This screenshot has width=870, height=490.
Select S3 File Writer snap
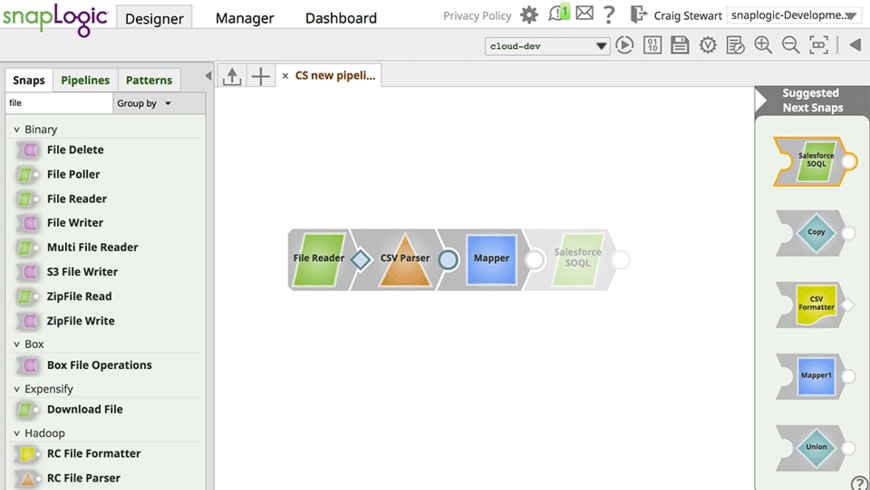pos(82,272)
